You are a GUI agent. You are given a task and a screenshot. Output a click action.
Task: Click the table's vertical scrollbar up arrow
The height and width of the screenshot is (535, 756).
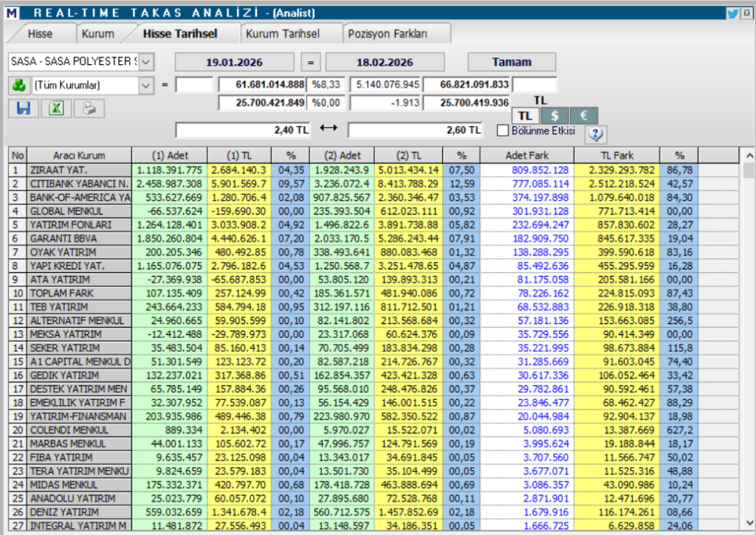click(749, 156)
